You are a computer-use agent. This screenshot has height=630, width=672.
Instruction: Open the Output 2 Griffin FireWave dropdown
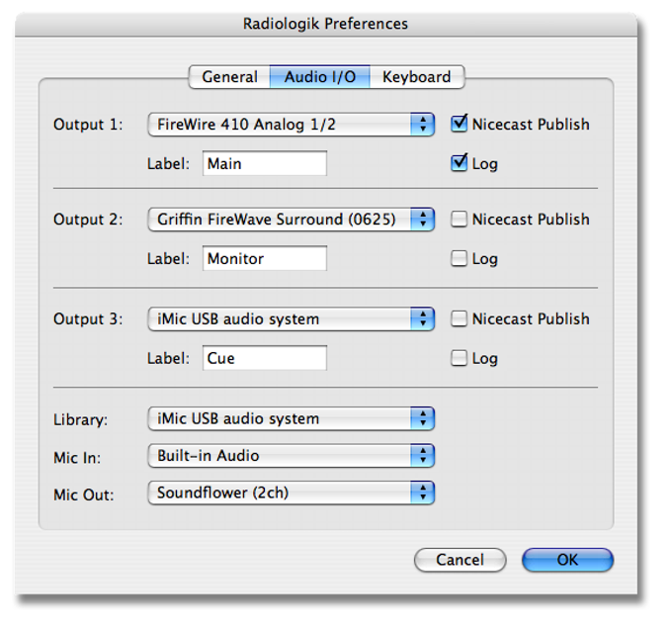coord(291,220)
